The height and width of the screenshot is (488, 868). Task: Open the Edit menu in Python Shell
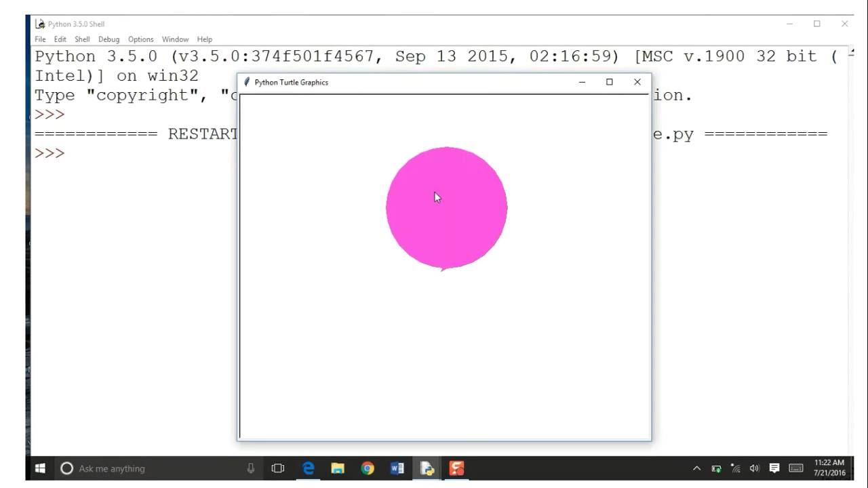[60, 39]
